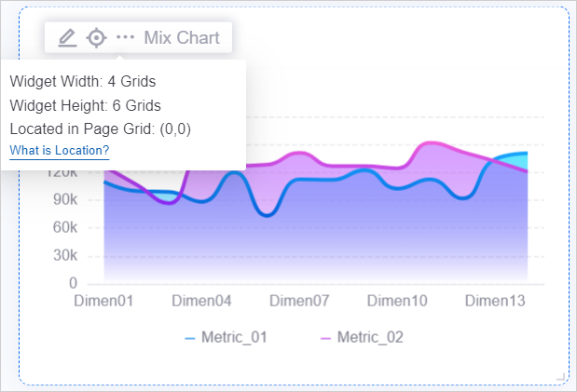Click the Mix Chart widget title
The width and height of the screenshot is (577, 392).
pyautogui.click(x=182, y=38)
